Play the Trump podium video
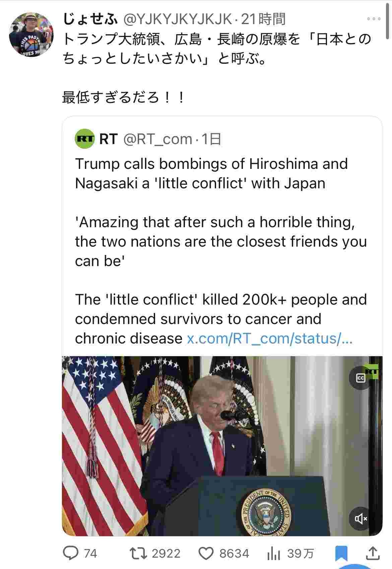The image size is (392, 569). (222, 446)
